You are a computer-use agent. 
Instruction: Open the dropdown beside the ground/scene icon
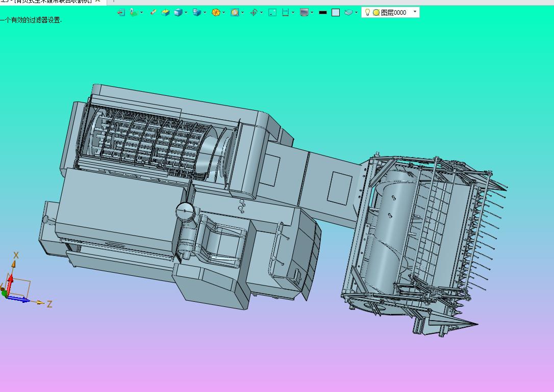tap(142, 13)
